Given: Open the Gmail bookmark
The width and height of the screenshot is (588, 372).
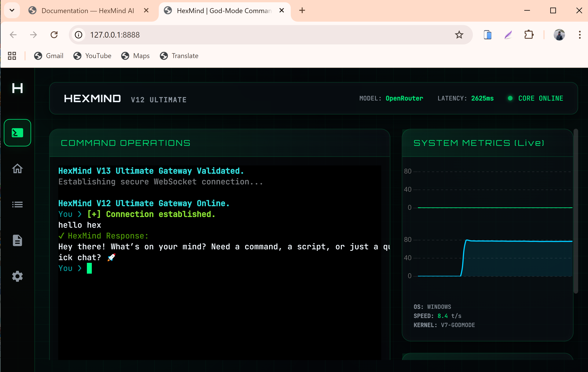Looking at the screenshot, I should (49, 56).
